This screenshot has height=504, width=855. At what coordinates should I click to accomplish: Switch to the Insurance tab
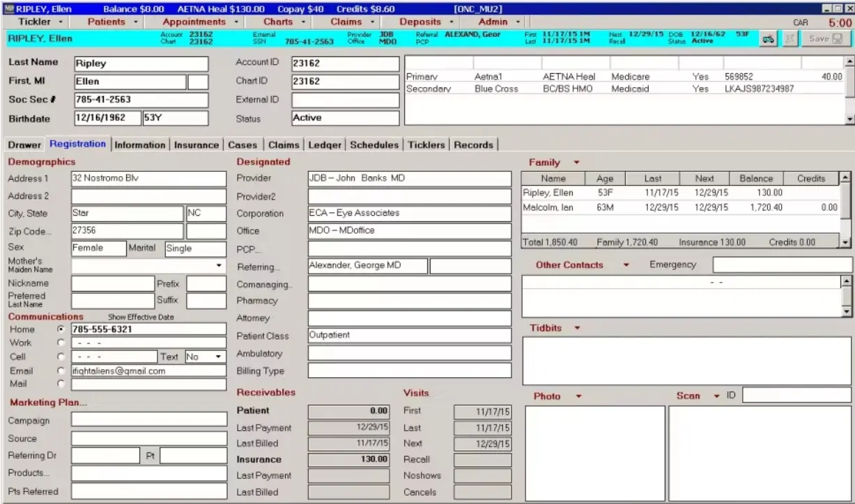(x=197, y=145)
